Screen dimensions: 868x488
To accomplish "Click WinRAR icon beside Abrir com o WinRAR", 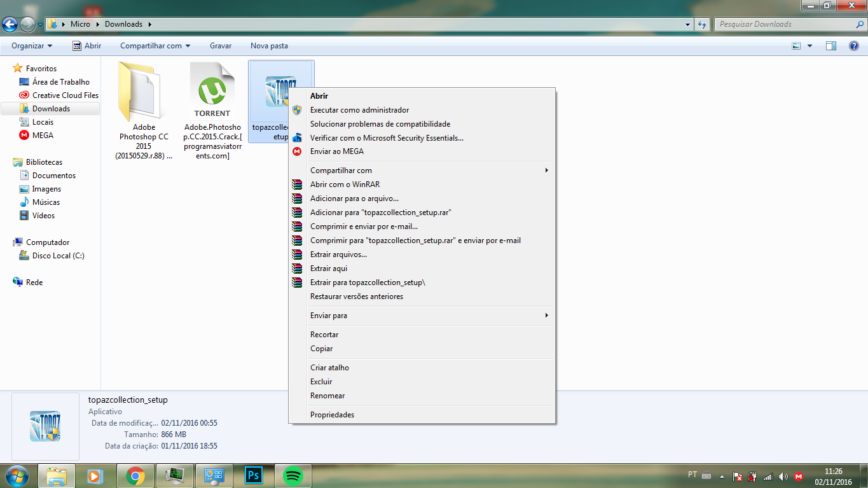I will pos(297,185).
